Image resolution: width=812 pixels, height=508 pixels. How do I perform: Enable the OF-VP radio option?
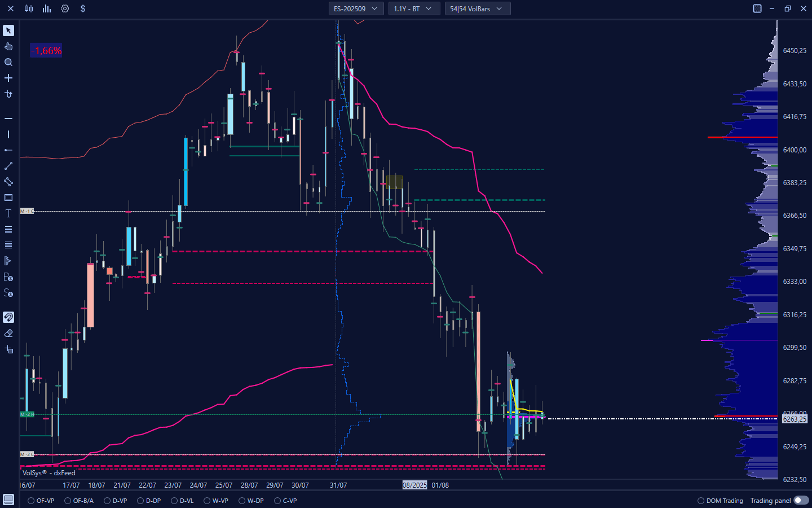[31, 501]
